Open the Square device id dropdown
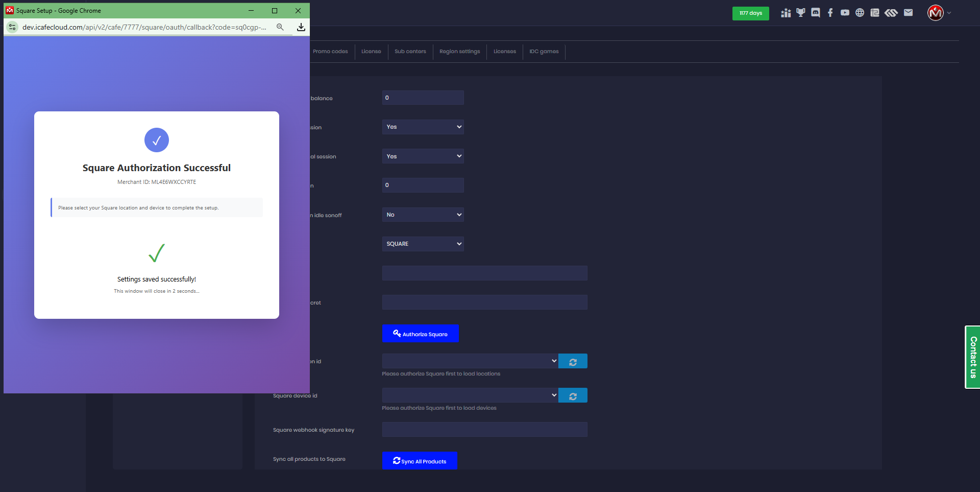980x492 pixels. point(470,395)
